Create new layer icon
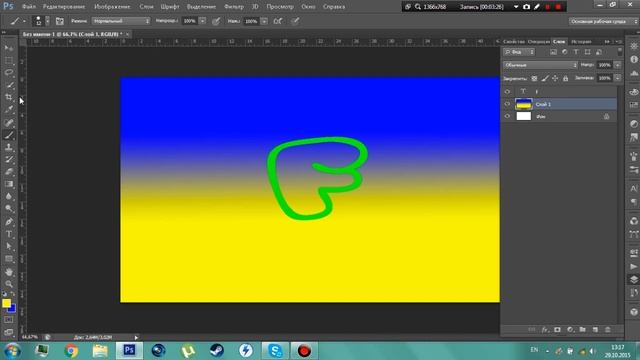The image size is (640, 360). [x=595, y=329]
